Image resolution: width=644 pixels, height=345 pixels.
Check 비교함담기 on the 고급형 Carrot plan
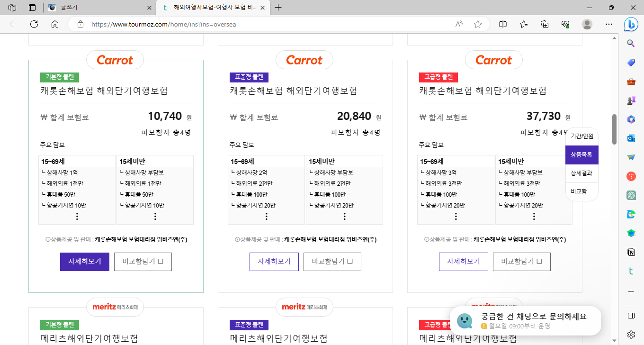[x=521, y=262]
